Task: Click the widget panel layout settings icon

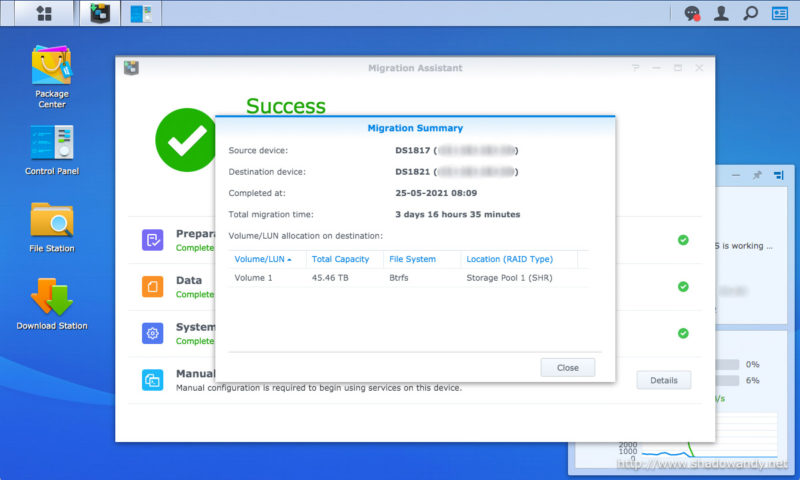Action: [x=779, y=175]
